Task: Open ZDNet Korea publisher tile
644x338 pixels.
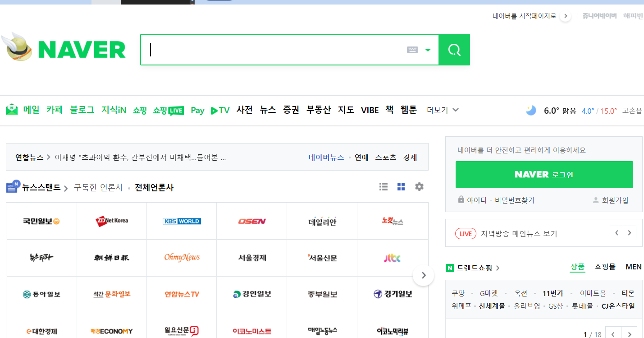Action: point(112,221)
